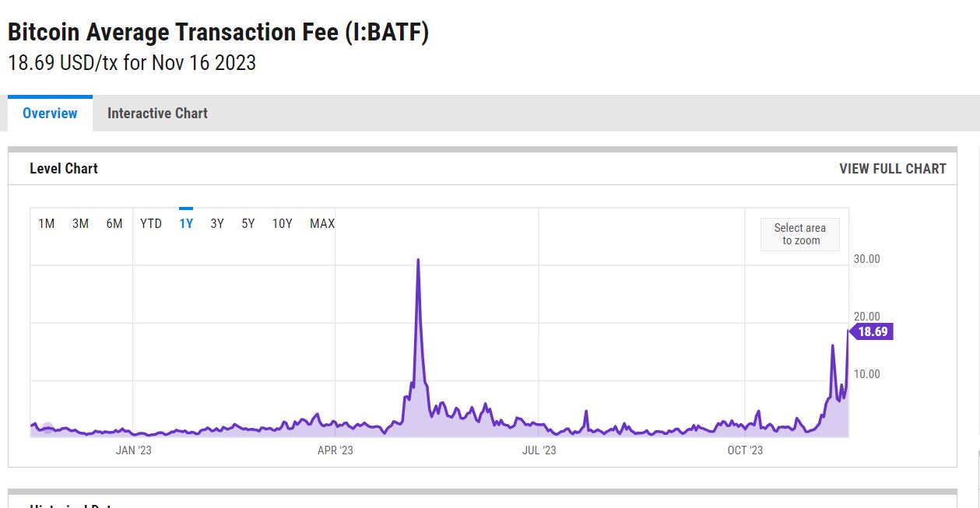Select the active 1Y range
Screen dimensions: 980x508
coord(186,224)
